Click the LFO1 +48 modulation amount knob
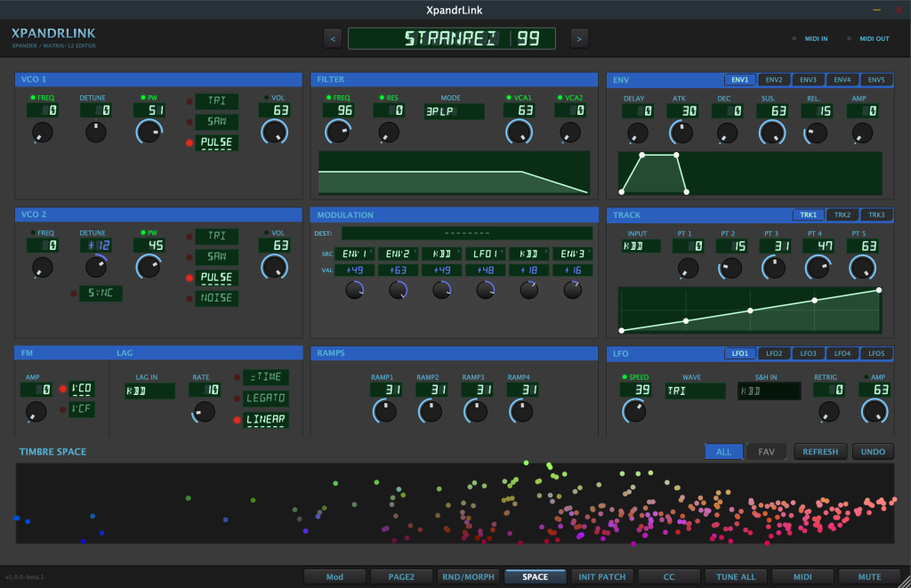 coord(485,289)
